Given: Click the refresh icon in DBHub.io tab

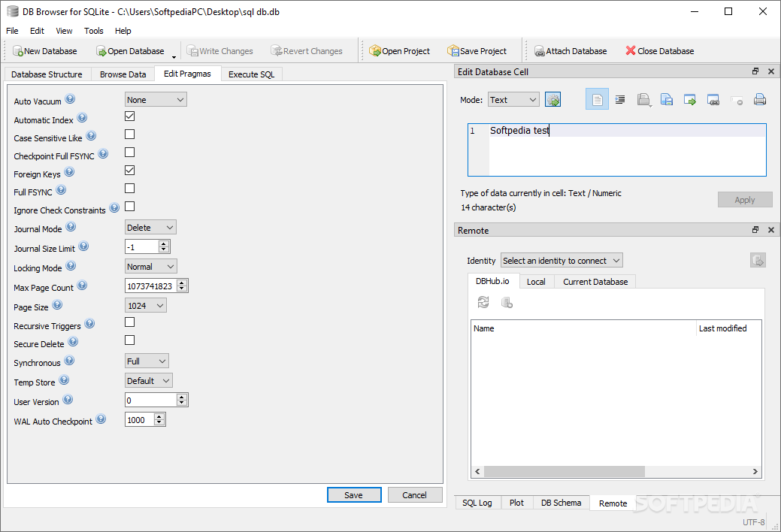Looking at the screenshot, I should pos(483,302).
